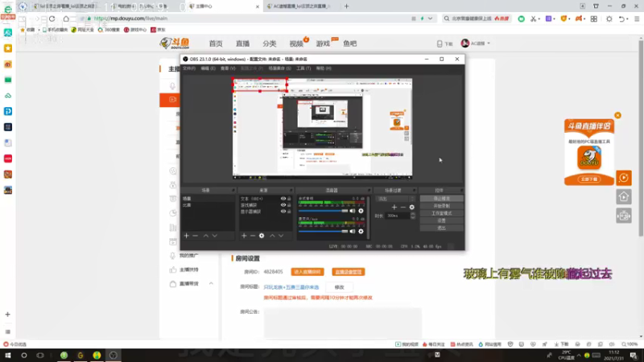Image resolution: width=644 pixels, height=362 pixels.
Task: Click the 麦克风/Aux volume slider
Action: click(323, 232)
